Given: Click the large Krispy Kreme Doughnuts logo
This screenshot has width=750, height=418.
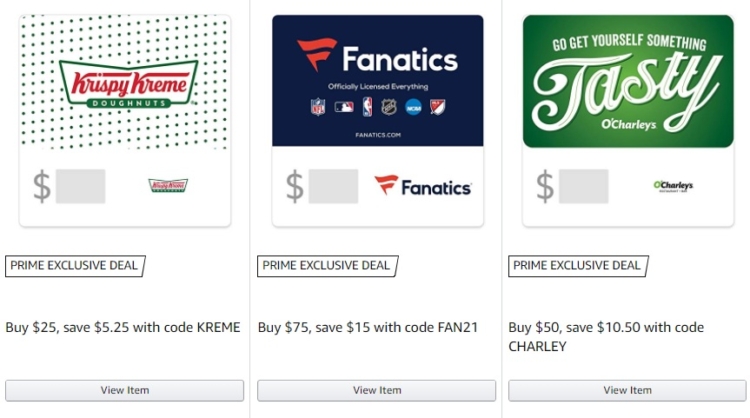Looking at the screenshot, I should [x=128, y=83].
